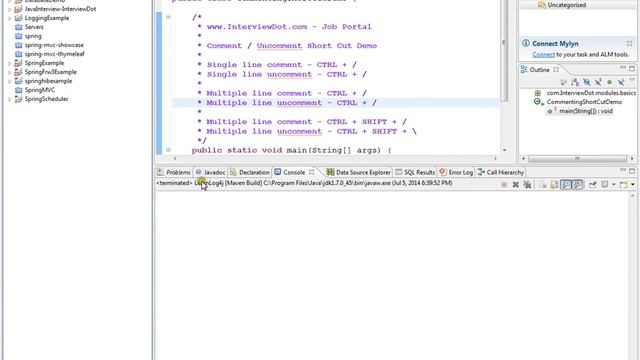Maximize the Console panel
Image resolution: width=640 pixels, height=360 pixels.
tap(632, 171)
